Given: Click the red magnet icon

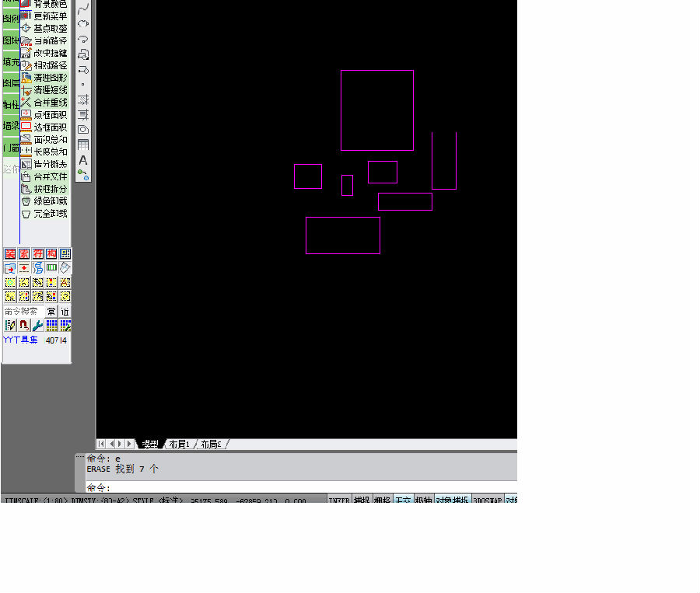Looking at the screenshot, I should [x=24, y=326].
